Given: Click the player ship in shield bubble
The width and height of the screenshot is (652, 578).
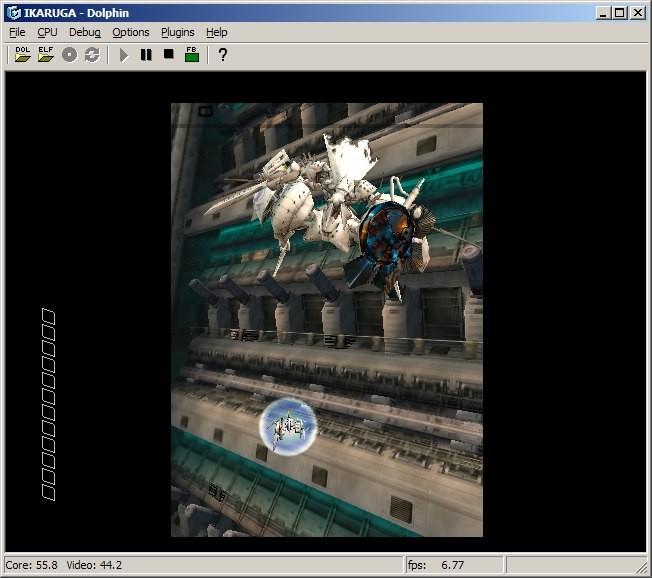Looking at the screenshot, I should tap(288, 427).
